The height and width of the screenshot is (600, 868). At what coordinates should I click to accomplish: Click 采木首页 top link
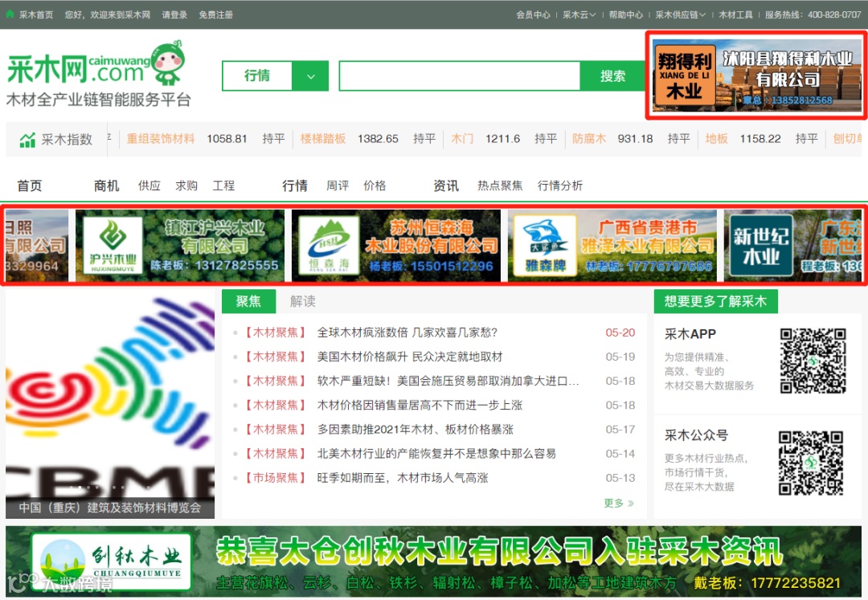[x=36, y=15]
